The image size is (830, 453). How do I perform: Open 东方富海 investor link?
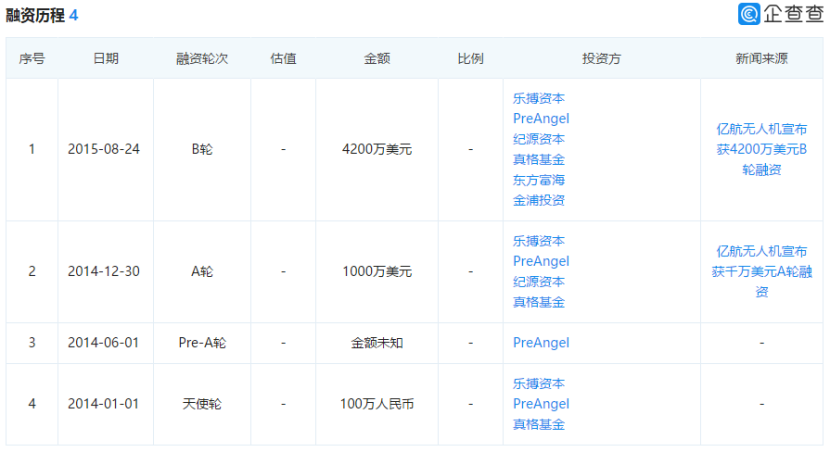point(538,180)
